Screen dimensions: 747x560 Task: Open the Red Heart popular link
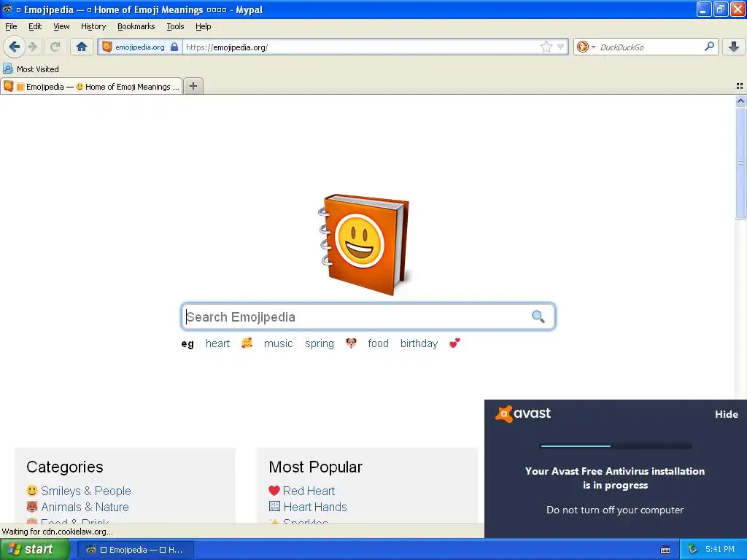click(309, 491)
